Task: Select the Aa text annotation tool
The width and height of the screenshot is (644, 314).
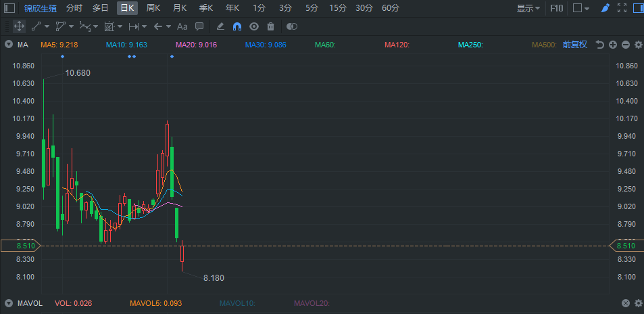Action: click(182, 26)
